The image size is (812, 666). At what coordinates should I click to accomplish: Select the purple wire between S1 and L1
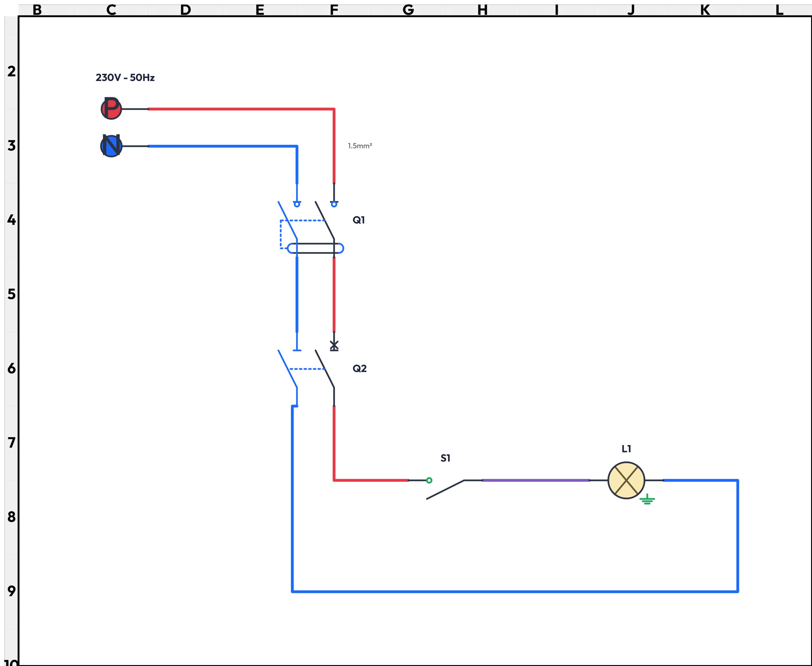click(x=535, y=480)
